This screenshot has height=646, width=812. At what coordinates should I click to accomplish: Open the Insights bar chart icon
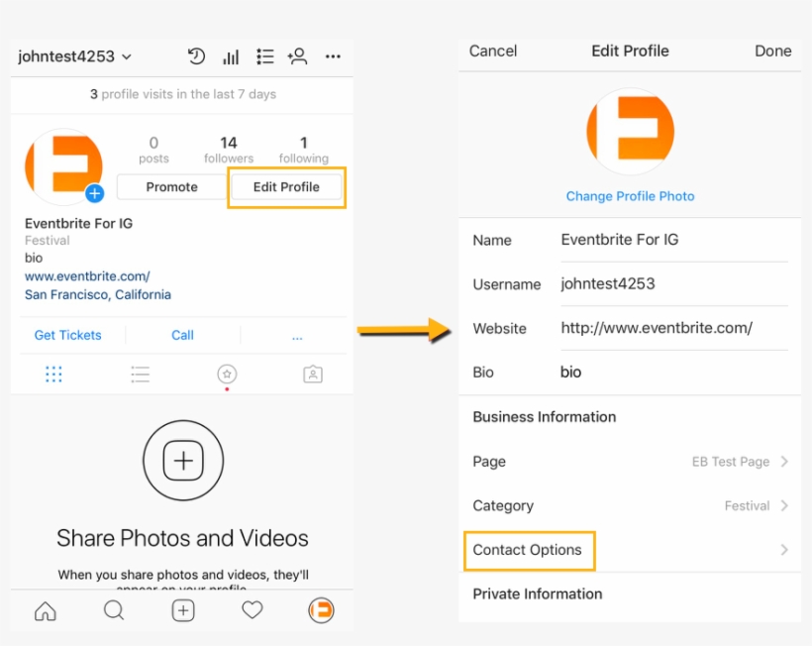click(231, 56)
